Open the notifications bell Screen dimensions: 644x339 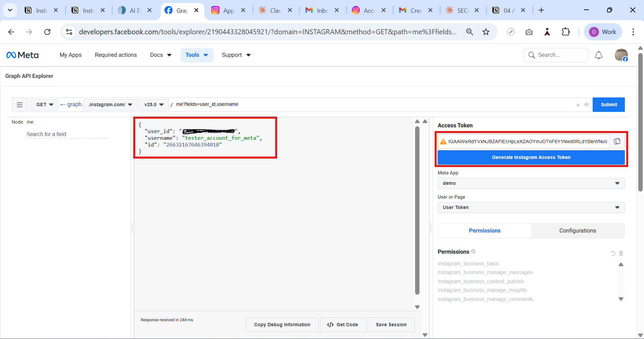coord(599,55)
